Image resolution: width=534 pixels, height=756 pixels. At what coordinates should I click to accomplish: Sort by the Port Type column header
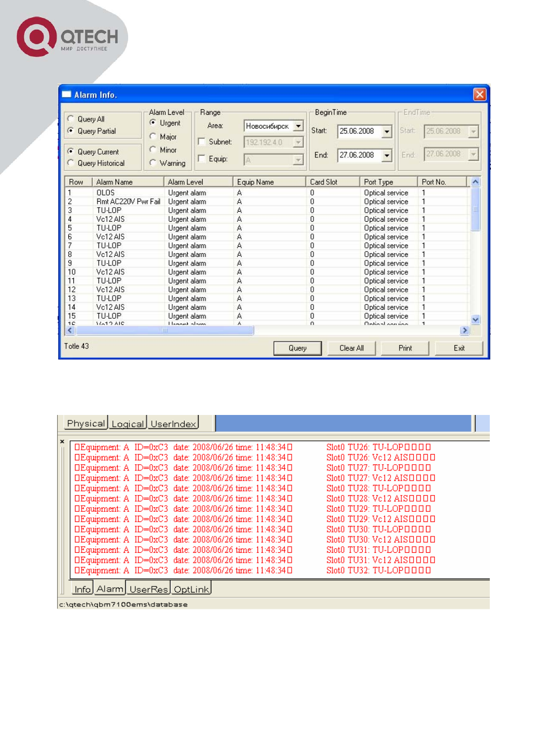(390, 182)
